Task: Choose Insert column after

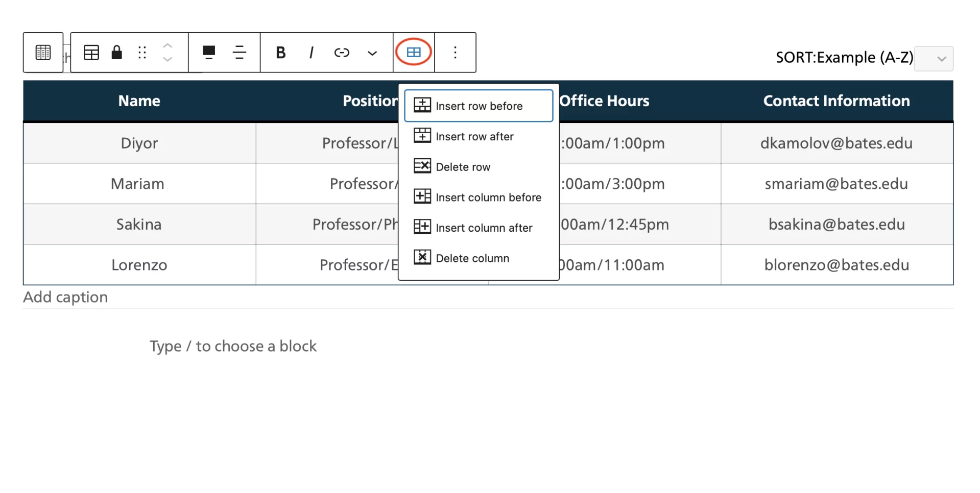Action: click(x=484, y=228)
